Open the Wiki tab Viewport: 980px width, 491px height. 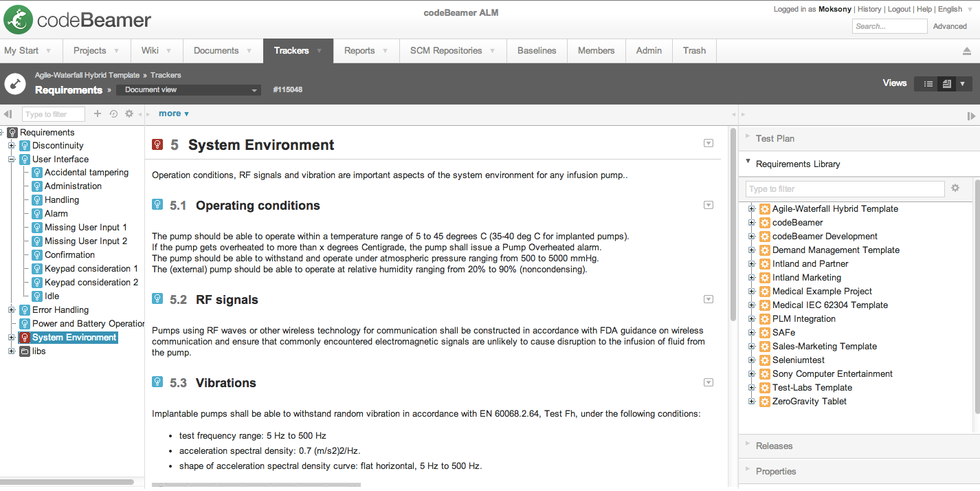(x=157, y=51)
